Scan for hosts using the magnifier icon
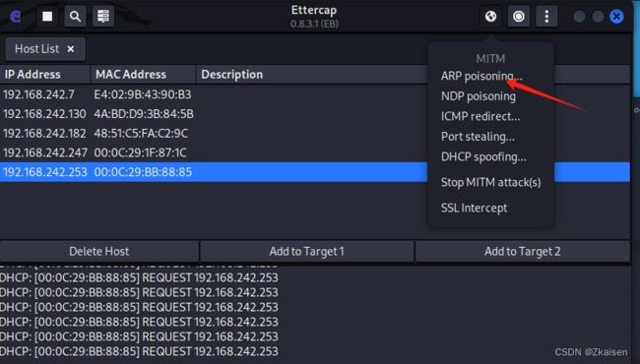 point(75,17)
